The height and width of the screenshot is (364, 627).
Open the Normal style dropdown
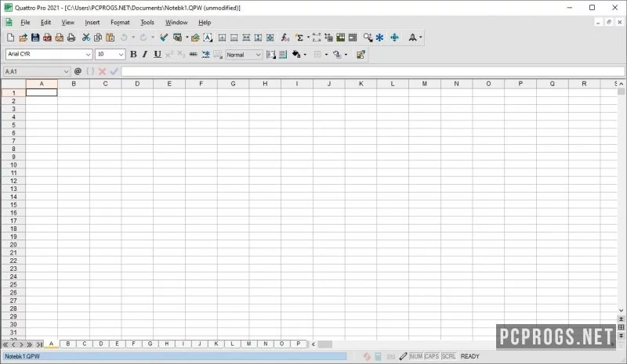click(258, 55)
